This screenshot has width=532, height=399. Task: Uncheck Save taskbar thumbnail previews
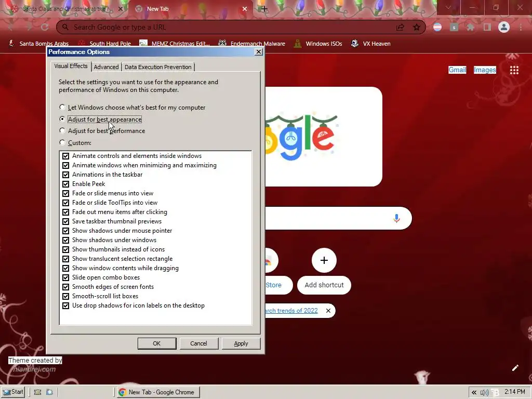pyautogui.click(x=66, y=221)
